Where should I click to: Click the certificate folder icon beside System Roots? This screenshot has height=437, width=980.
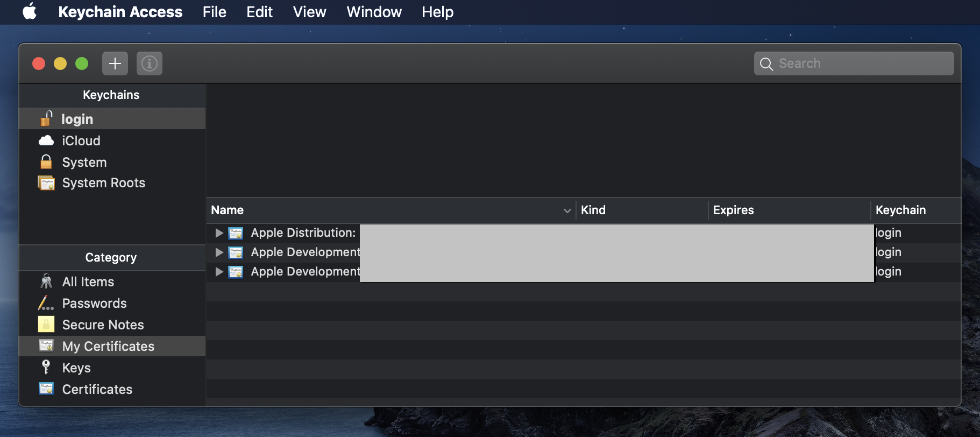(x=46, y=183)
